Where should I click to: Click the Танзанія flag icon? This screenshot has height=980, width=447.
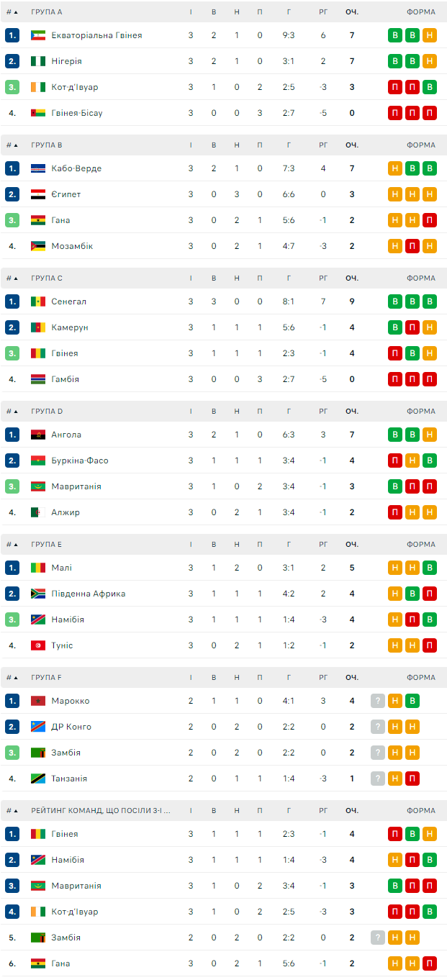coord(38,779)
